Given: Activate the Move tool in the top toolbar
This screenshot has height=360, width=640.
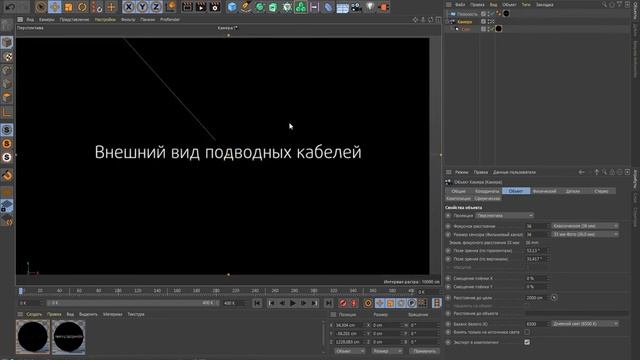Looking at the screenshot, I should click(x=55, y=7).
